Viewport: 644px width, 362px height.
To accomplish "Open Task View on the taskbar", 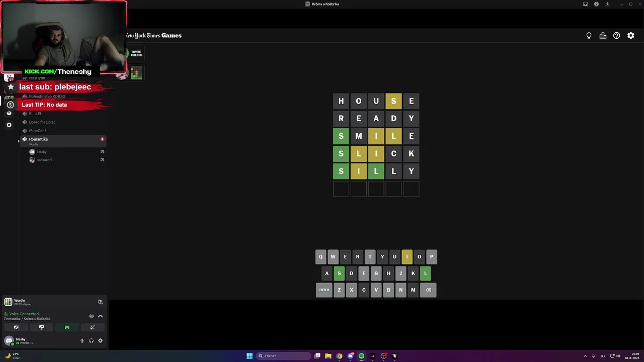I will 317,356.
